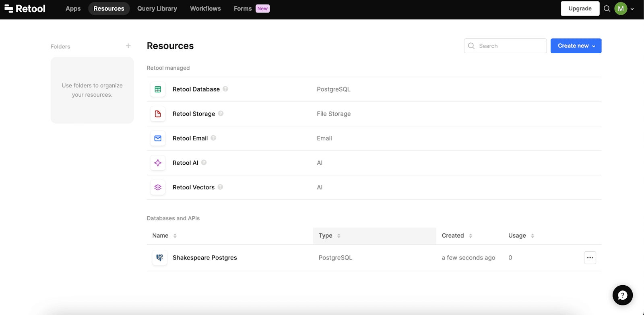Show help tooltip next to Retool Database
This screenshot has width=644, height=315.
(x=225, y=89)
